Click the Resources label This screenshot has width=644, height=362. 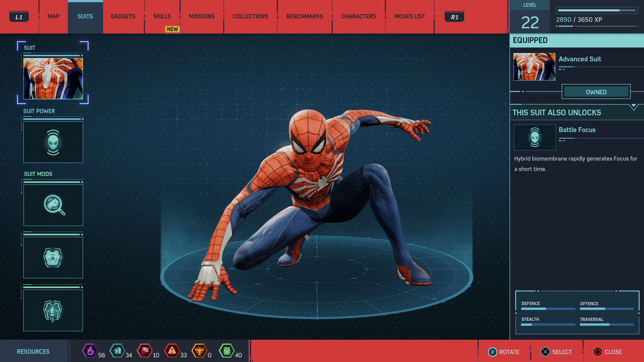point(33,351)
